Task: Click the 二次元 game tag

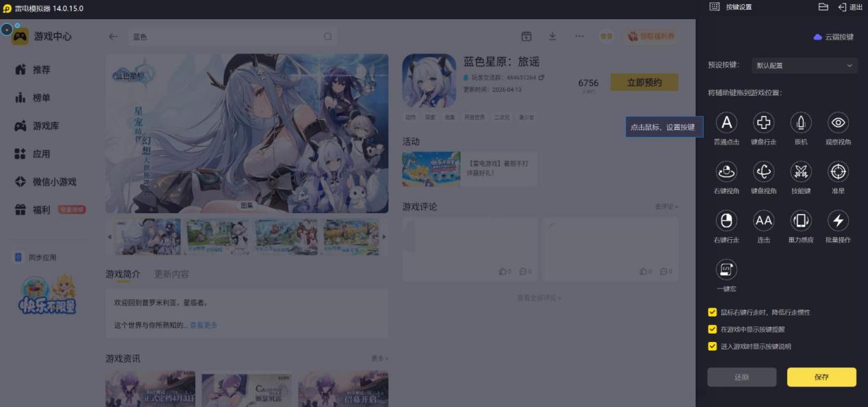Action: (502, 117)
